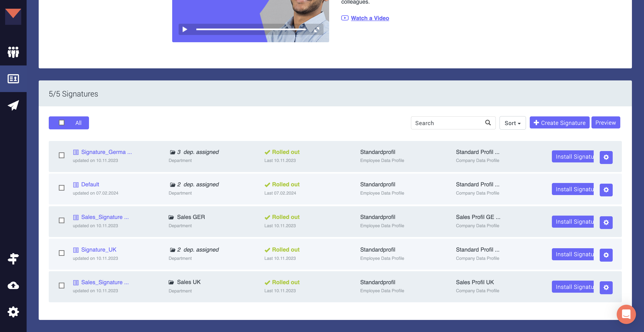Open gear options for Default signature

pyautogui.click(x=606, y=190)
